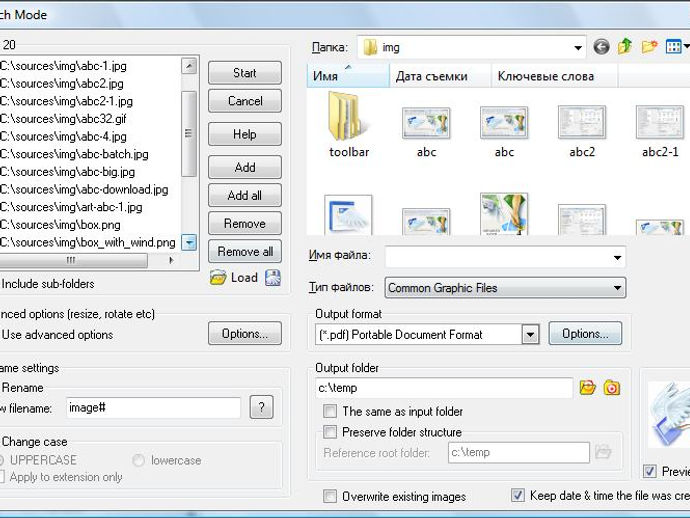Expand the folder path dropdown

coord(578,48)
